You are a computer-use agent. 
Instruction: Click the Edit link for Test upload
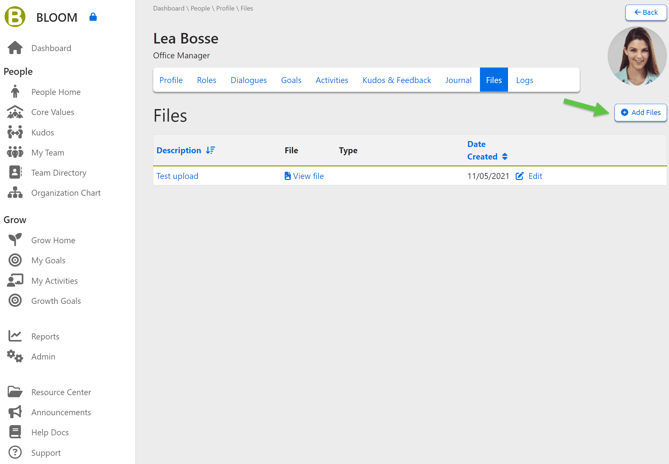[535, 176]
